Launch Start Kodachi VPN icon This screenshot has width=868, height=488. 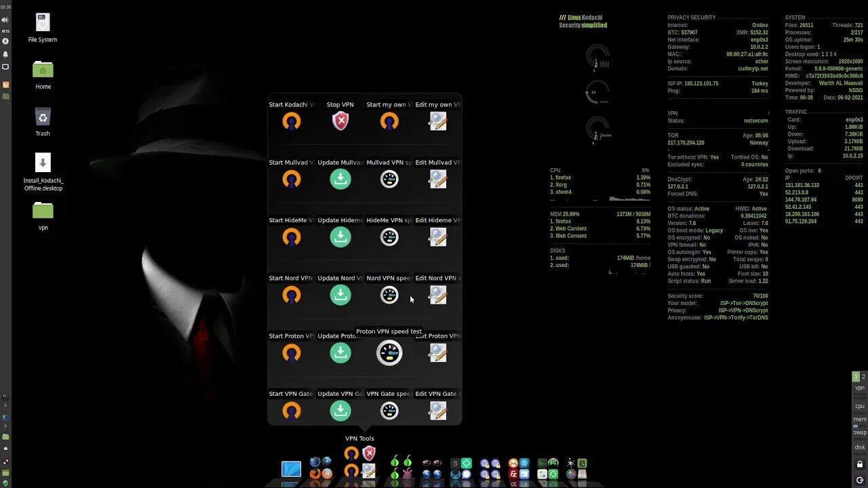pyautogui.click(x=292, y=121)
